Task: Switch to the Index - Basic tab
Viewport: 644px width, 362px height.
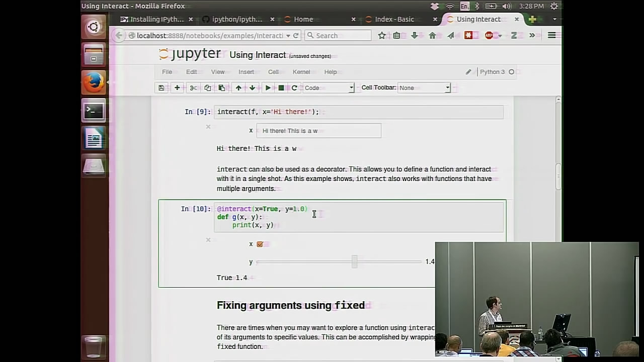Action: click(x=394, y=19)
